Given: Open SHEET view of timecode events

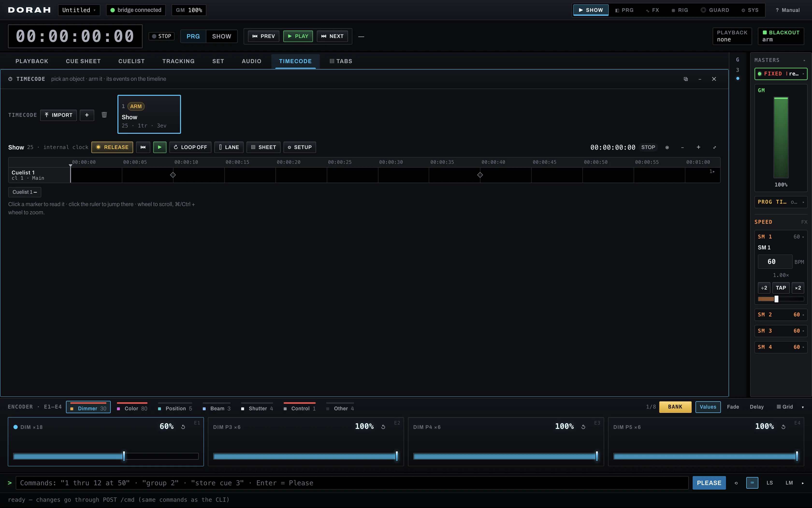Looking at the screenshot, I should coord(263,147).
